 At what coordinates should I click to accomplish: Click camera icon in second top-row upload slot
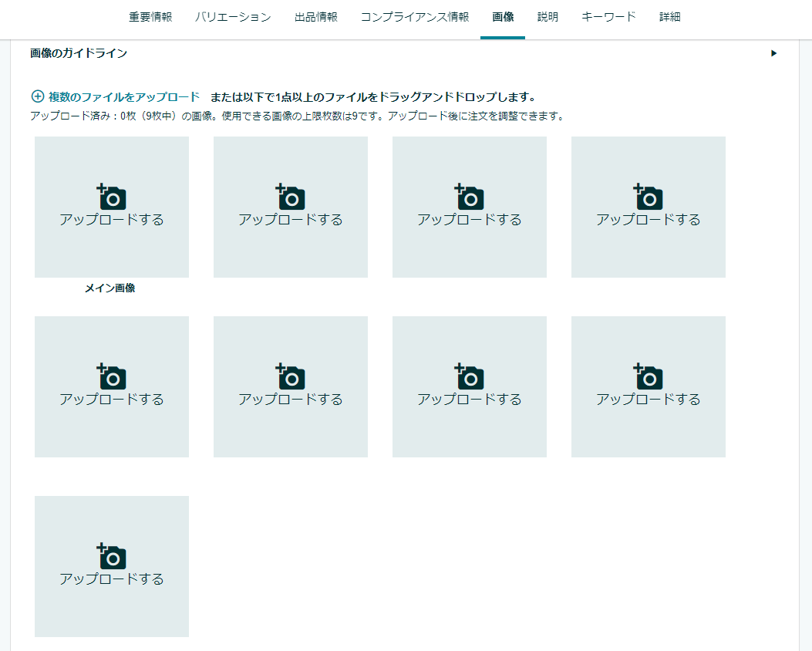click(x=291, y=197)
